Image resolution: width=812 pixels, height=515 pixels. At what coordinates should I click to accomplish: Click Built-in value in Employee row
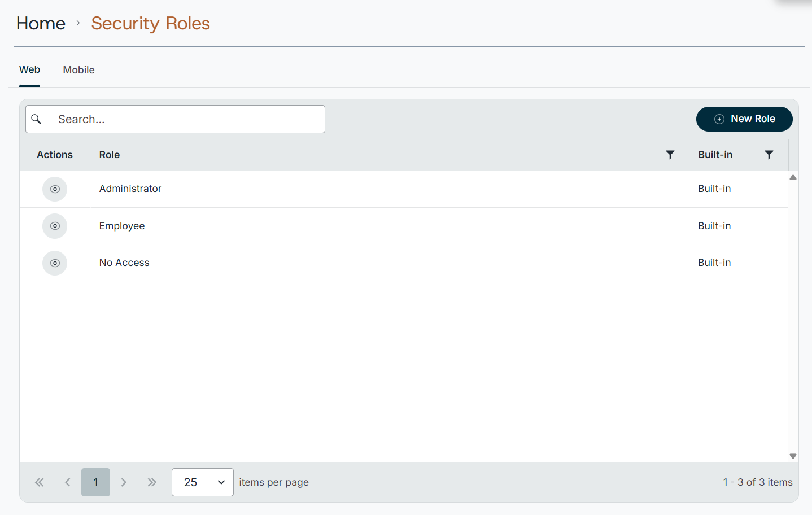click(x=714, y=226)
